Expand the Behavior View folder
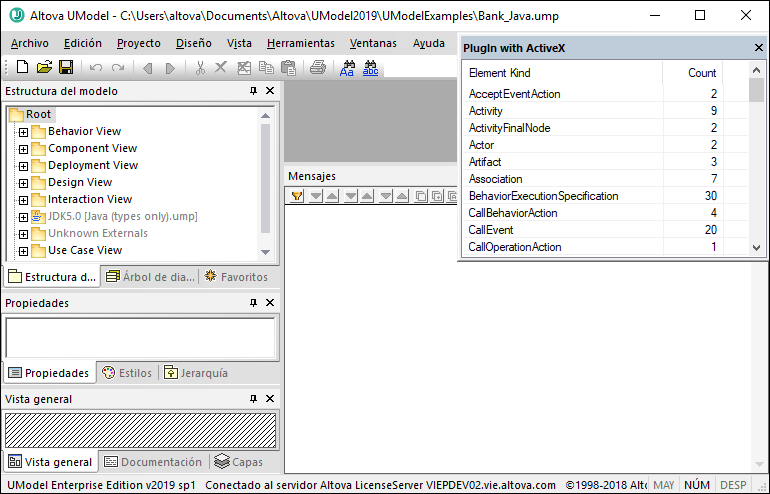The height and width of the screenshot is (494, 770). (x=23, y=132)
